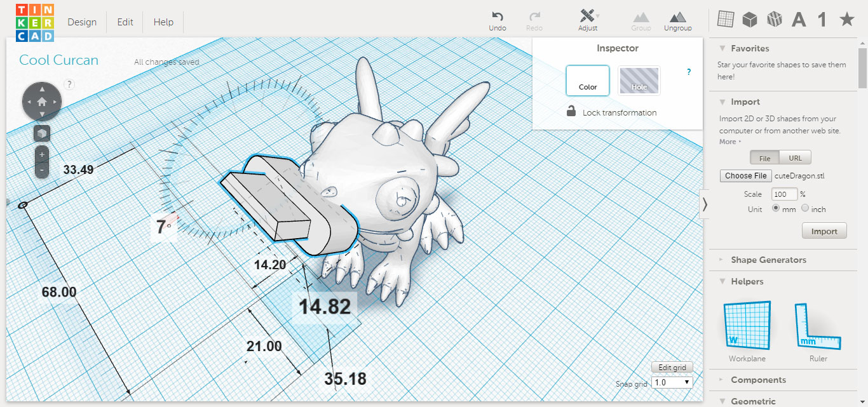Zoom in with the plus button
This screenshot has height=407, width=868.
(x=42, y=154)
